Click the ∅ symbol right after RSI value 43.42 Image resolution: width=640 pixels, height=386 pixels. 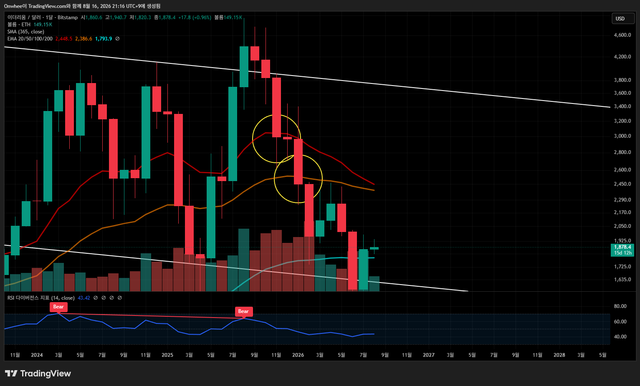[96, 298]
